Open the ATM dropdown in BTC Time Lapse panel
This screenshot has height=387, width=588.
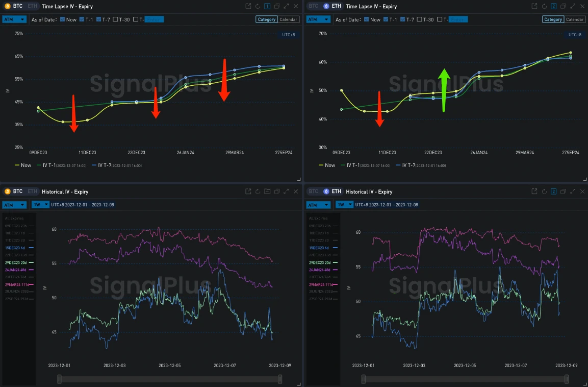14,19
